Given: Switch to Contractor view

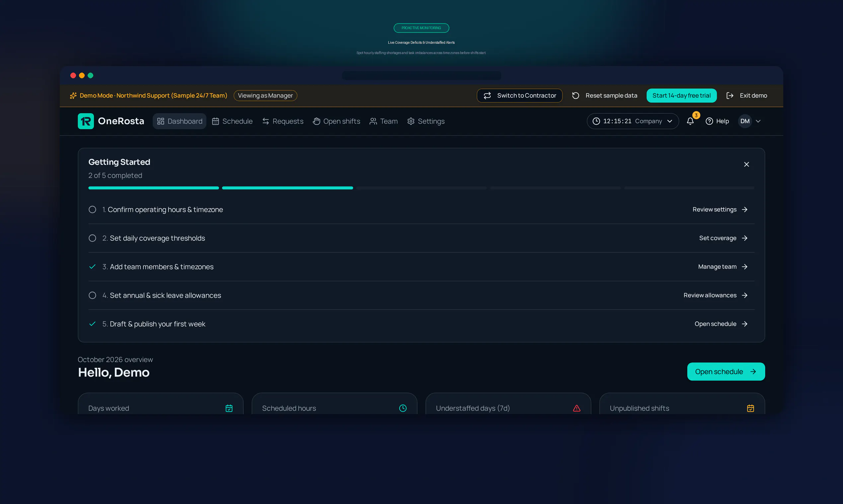Looking at the screenshot, I should (519, 96).
